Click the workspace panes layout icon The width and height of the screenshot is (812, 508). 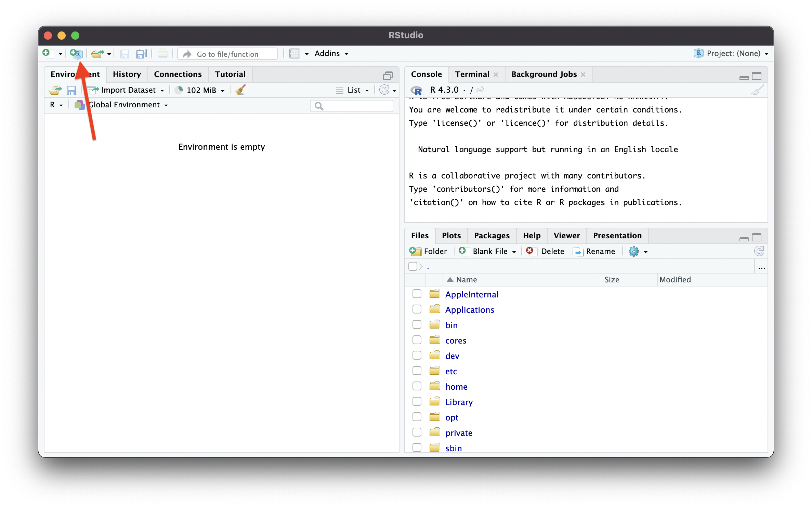294,54
